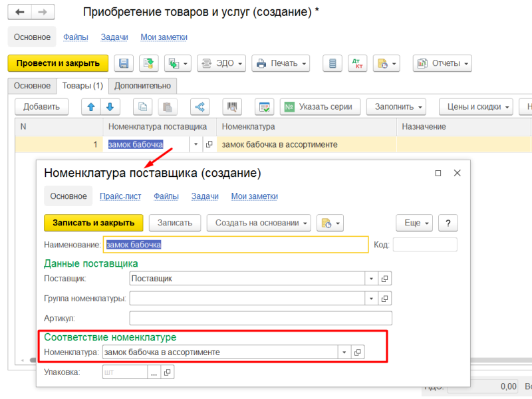Click Указать серии button

click(321, 107)
